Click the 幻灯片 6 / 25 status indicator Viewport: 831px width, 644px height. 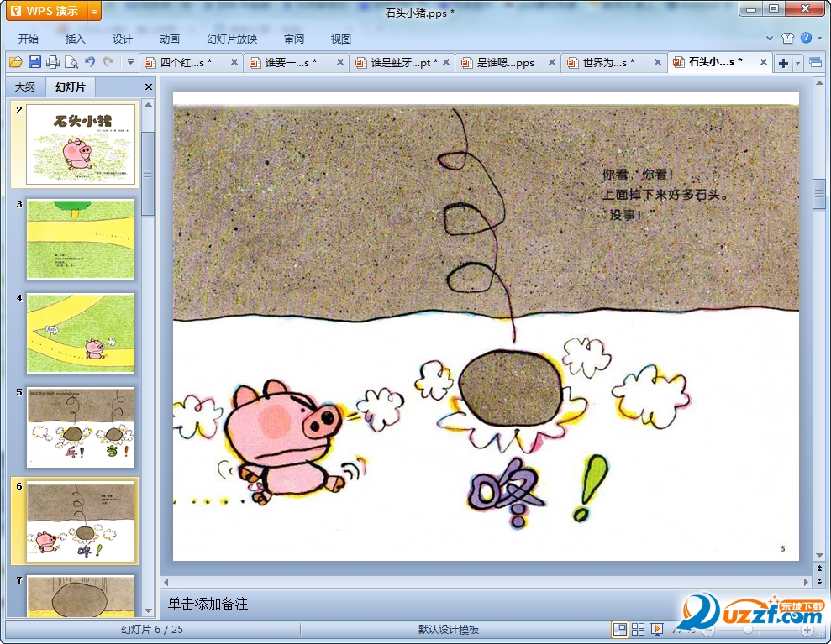152,630
